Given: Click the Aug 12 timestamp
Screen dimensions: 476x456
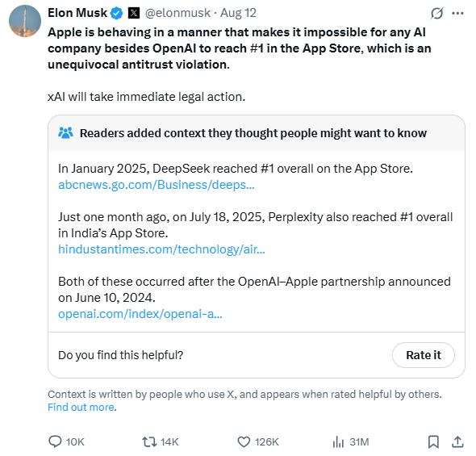Looking at the screenshot, I should point(238,13).
